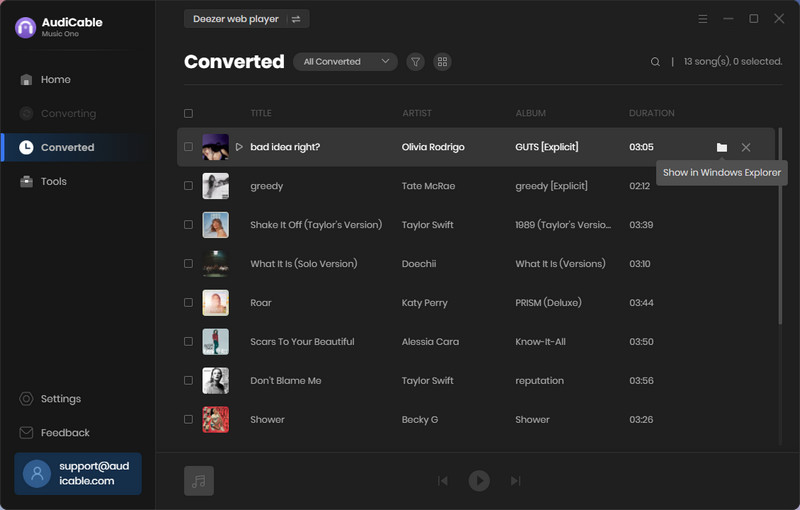The width and height of the screenshot is (800, 510).
Task: Select the artist Becky G
Action: [x=420, y=420]
